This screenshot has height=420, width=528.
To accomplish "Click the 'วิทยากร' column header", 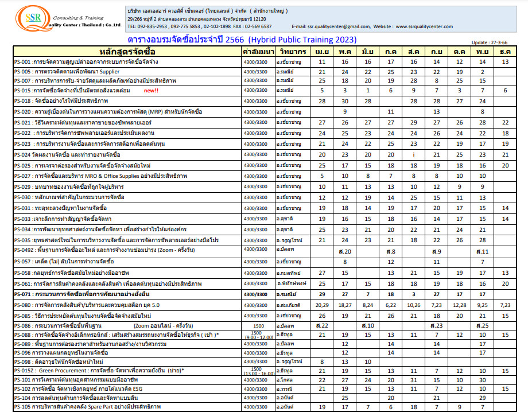I will (x=293, y=52).
